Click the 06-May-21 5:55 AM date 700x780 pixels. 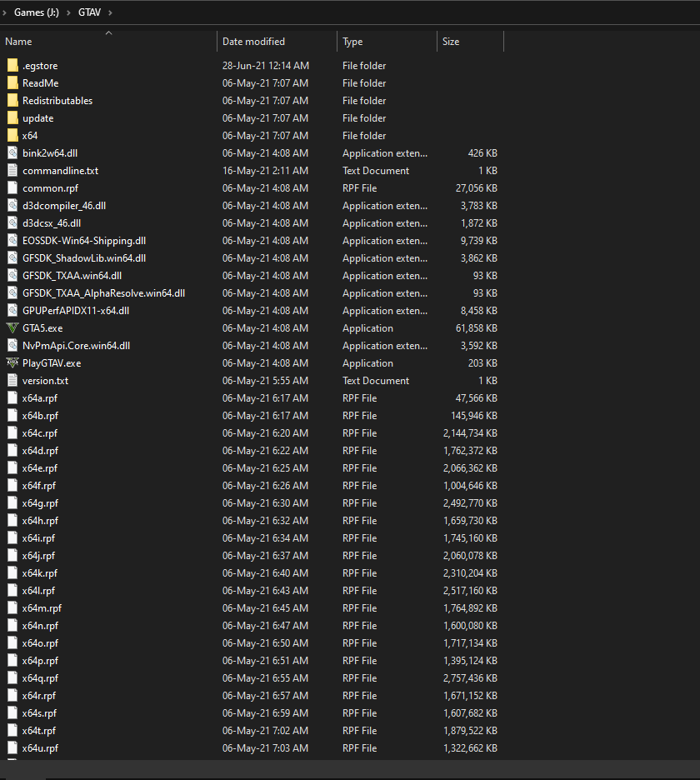(x=265, y=381)
